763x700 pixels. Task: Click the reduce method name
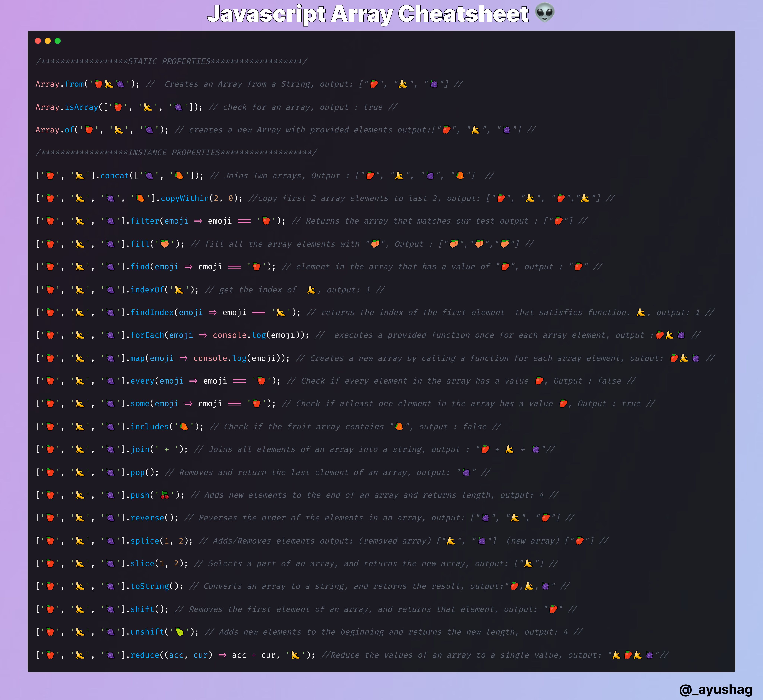pos(145,655)
